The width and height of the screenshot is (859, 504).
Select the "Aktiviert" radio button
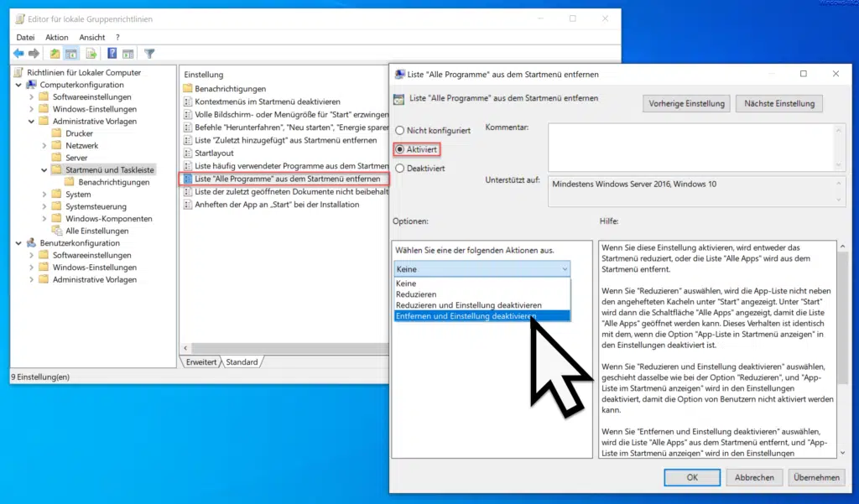[x=399, y=149]
